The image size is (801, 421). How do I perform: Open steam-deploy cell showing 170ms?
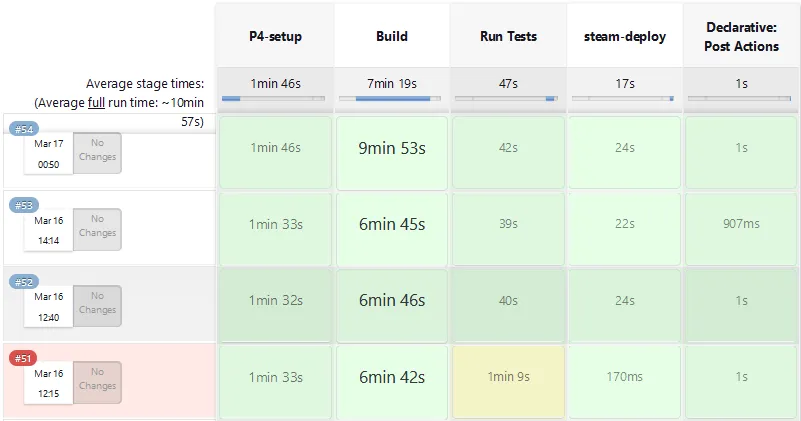(x=625, y=377)
